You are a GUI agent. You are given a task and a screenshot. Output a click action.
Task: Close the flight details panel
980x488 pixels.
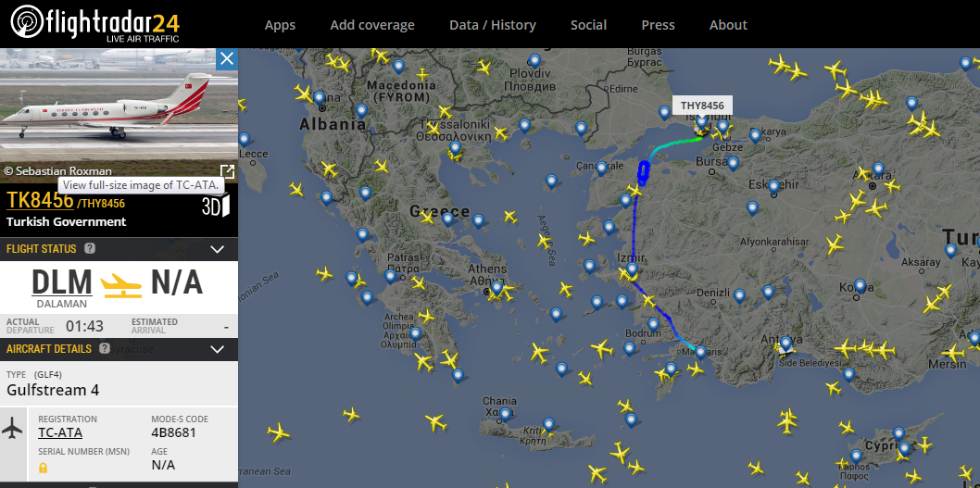pos(227,59)
